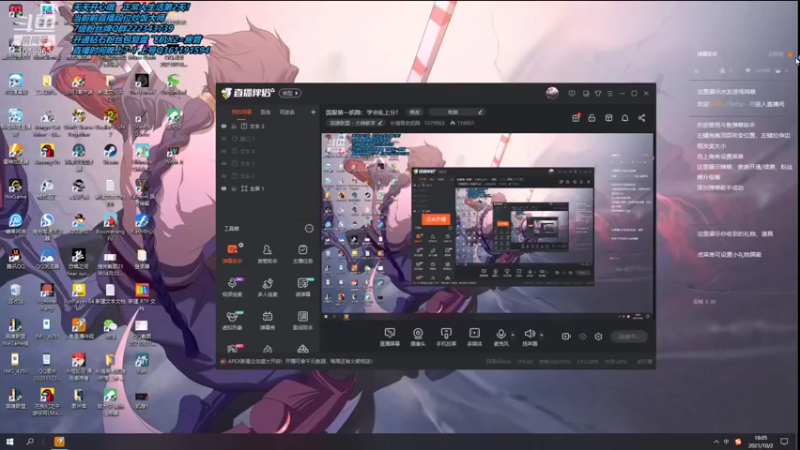Open the 弹幕助手 tool in the toolbox
The image size is (800, 450).
tap(232, 254)
